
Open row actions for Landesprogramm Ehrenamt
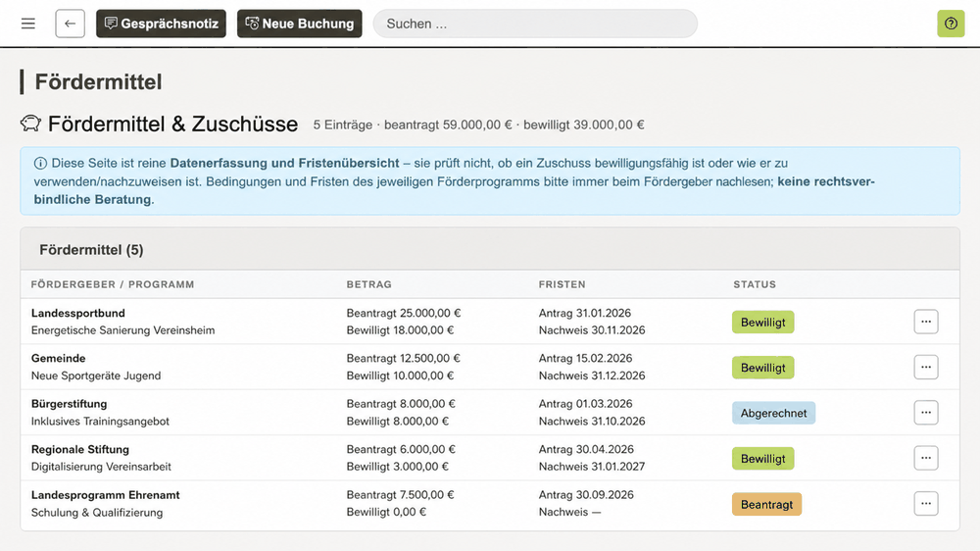click(926, 504)
